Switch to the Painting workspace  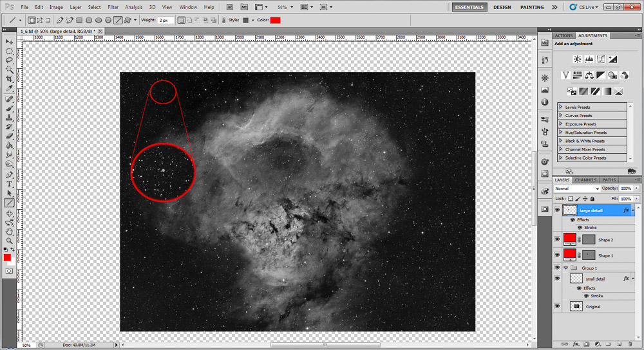tap(532, 7)
